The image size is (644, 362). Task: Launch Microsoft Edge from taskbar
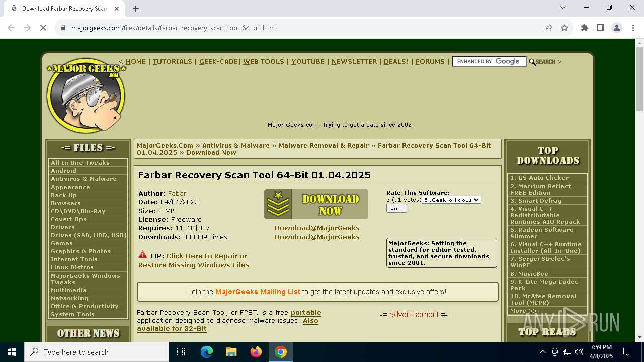point(207,352)
